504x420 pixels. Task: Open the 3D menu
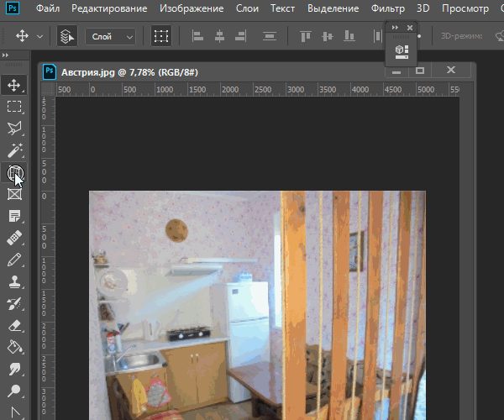423,8
